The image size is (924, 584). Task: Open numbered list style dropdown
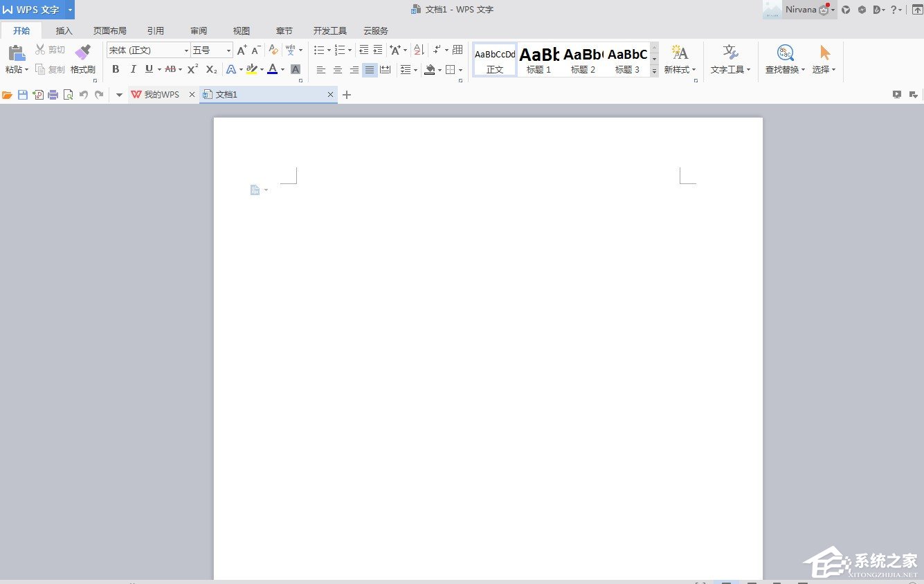[x=350, y=50]
